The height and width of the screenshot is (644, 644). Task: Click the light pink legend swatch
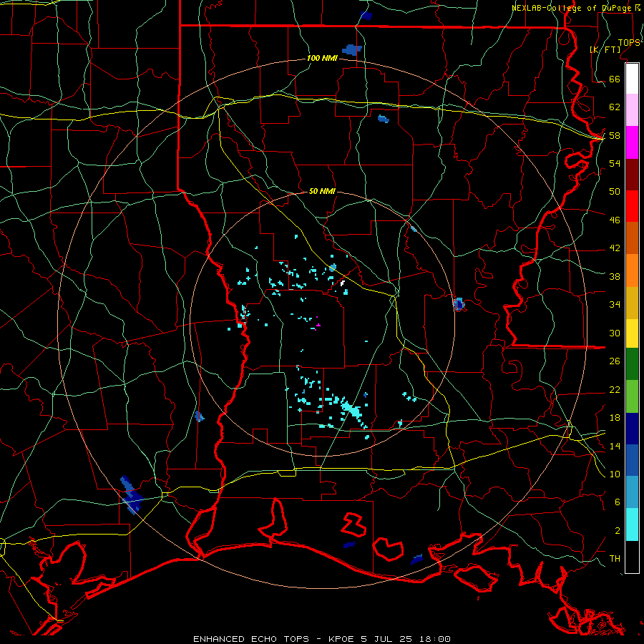632,109
